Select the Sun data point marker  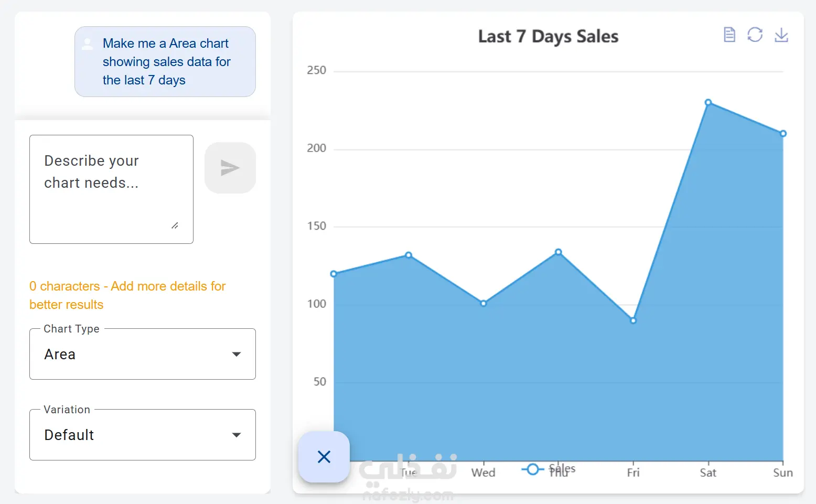click(x=783, y=134)
